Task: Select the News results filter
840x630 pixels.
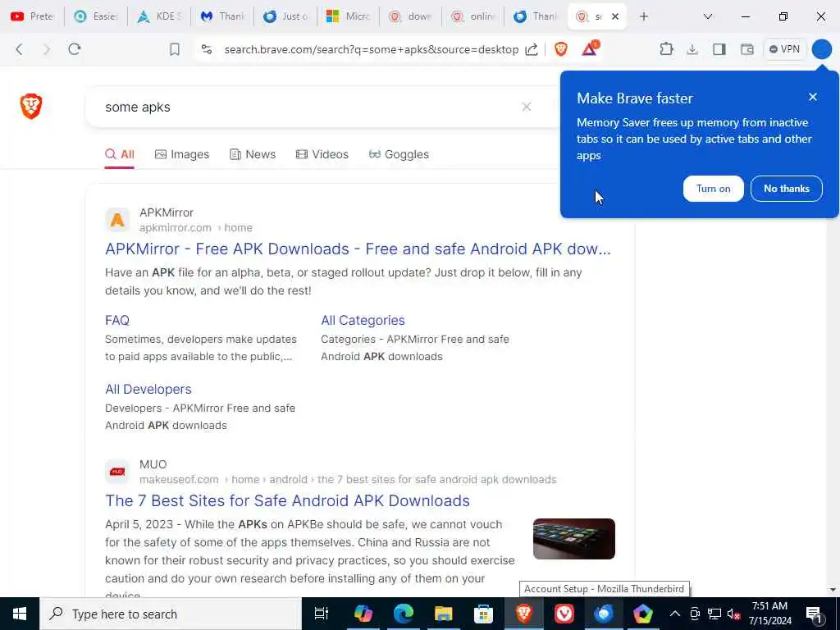Action: coord(253,154)
